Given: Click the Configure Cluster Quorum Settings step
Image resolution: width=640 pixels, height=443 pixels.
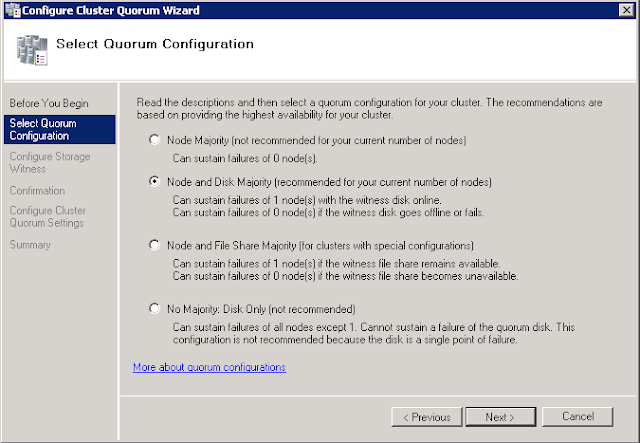Looking at the screenshot, I should 47,217.
